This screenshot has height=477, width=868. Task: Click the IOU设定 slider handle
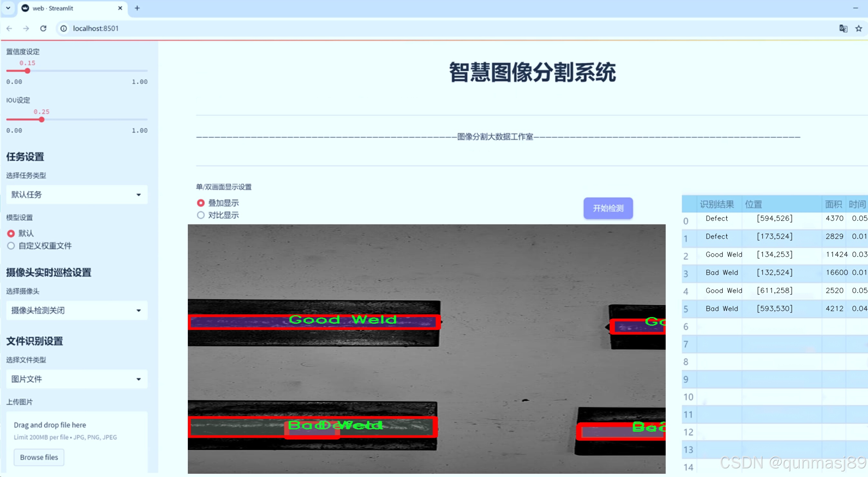click(42, 120)
